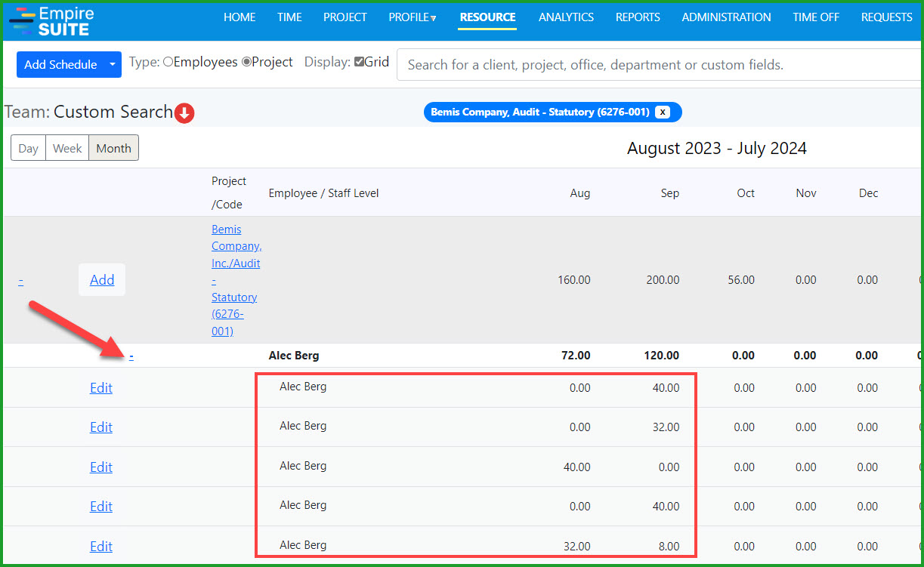The width and height of the screenshot is (924, 567).
Task: Open the PROFILE menu dropdown
Action: click(x=413, y=17)
